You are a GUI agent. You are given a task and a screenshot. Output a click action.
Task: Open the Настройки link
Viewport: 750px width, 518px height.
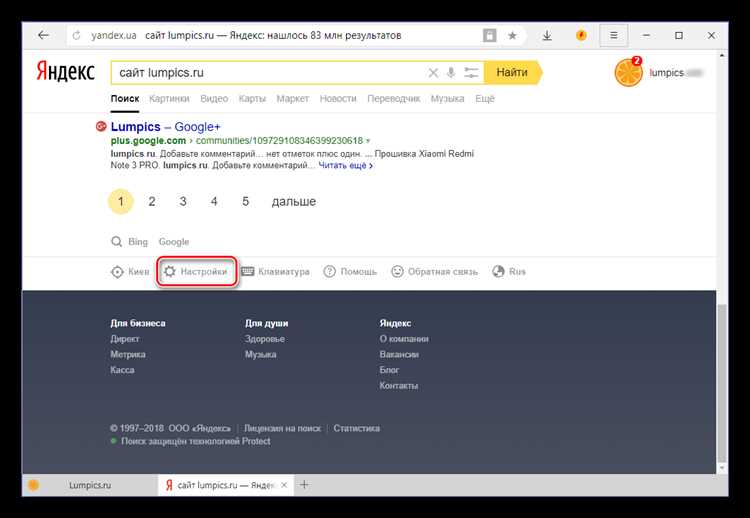click(x=196, y=271)
